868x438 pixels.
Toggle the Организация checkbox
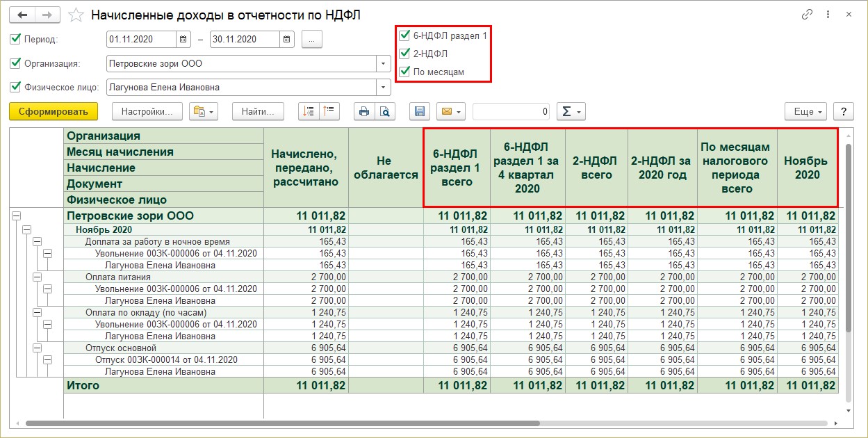pos(16,63)
